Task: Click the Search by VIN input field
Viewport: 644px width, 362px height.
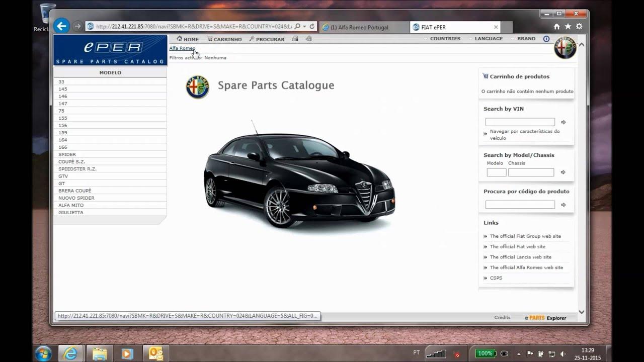Action: [x=520, y=122]
